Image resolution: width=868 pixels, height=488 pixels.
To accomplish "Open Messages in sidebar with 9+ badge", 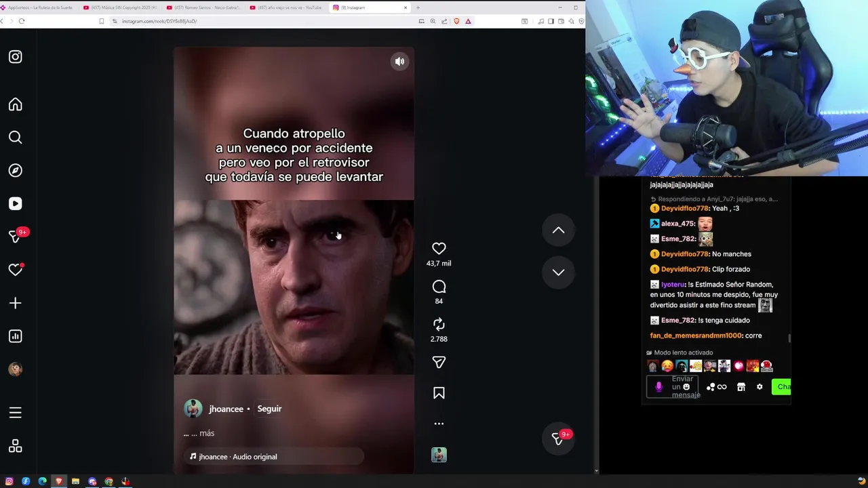I will click(16, 236).
